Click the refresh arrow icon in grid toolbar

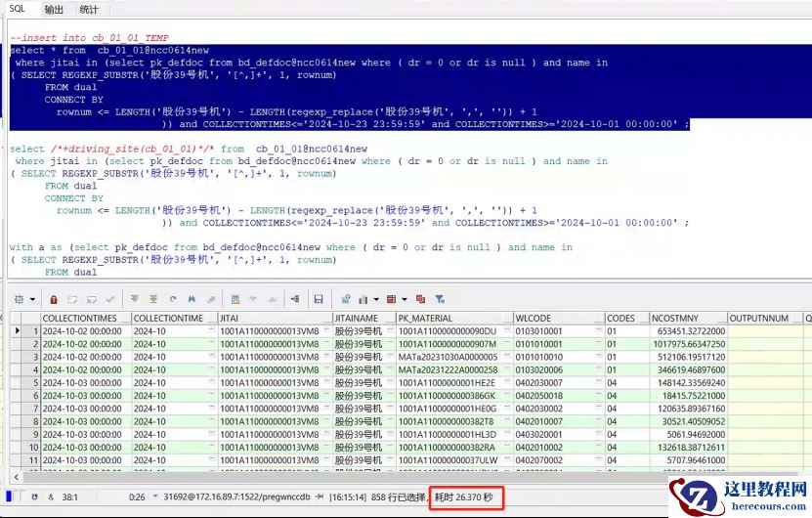pos(173,299)
